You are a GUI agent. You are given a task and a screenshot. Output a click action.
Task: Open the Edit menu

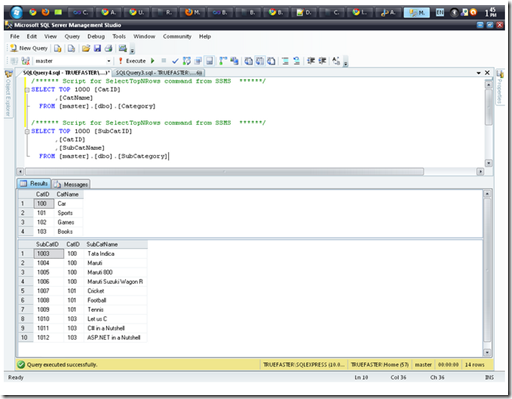tap(32, 36)
